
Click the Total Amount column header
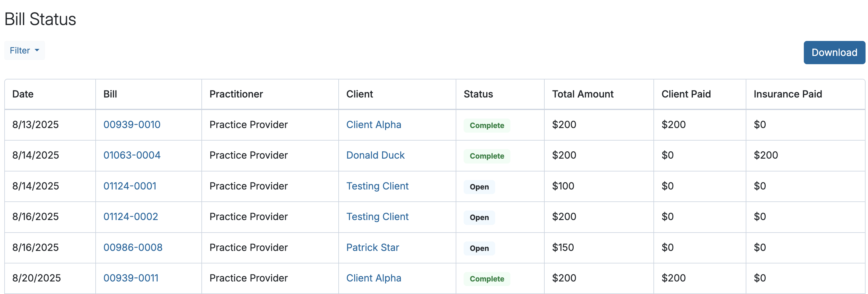pos(582,94)
